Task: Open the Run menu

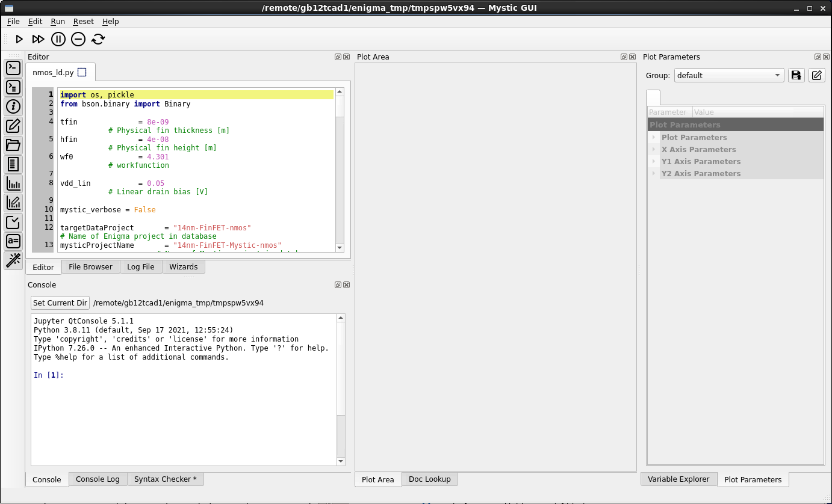Action: pyautogui.click(x=58, y=21)
